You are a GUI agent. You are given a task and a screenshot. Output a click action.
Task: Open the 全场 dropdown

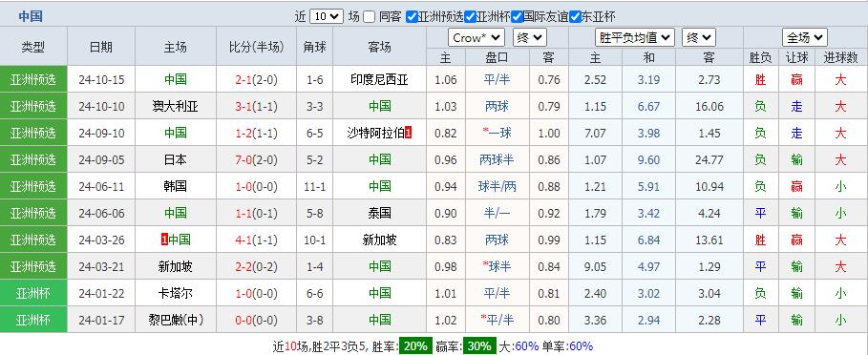point(805,37)
